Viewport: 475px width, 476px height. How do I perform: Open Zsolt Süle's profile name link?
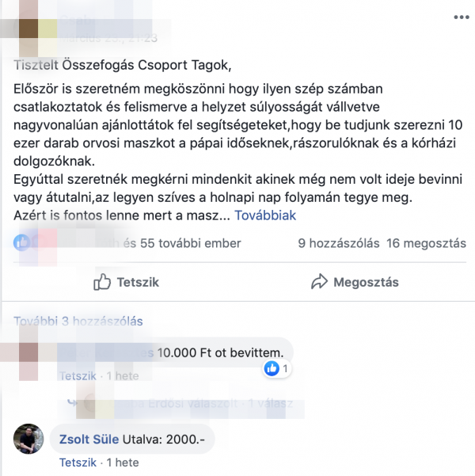tap(89, 440)
